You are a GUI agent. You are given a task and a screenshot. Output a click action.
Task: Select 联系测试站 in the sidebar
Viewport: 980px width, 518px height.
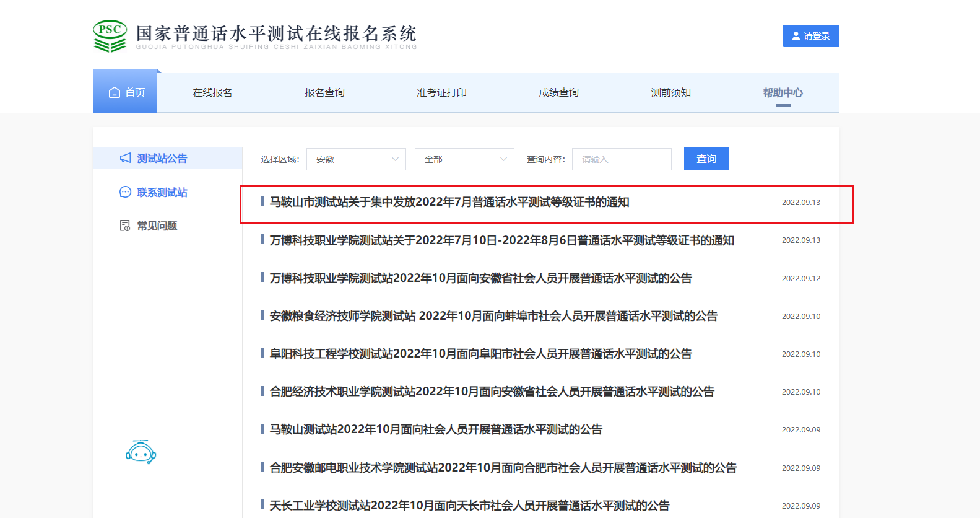[x=162, y=192]
